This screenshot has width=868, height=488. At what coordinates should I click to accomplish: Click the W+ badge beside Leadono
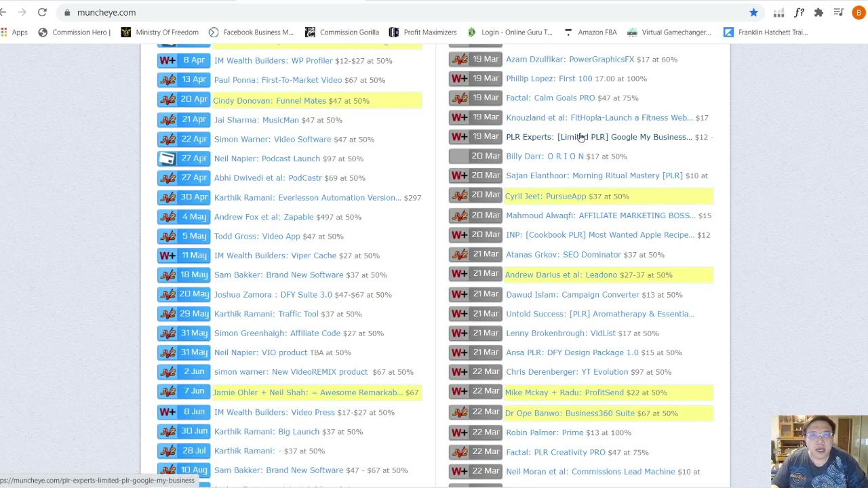tap(460, 274)
